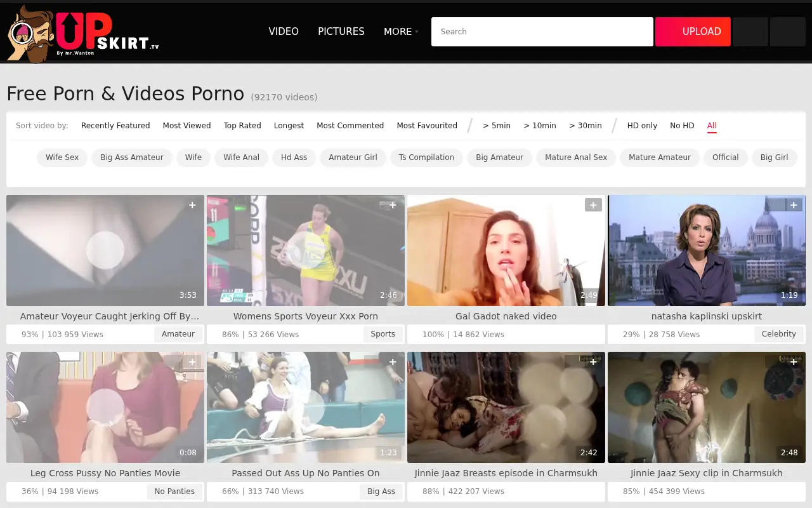Click the plus icon on the 1:23 thumbnail
This screenshot has width=812, height=508.
393,362
